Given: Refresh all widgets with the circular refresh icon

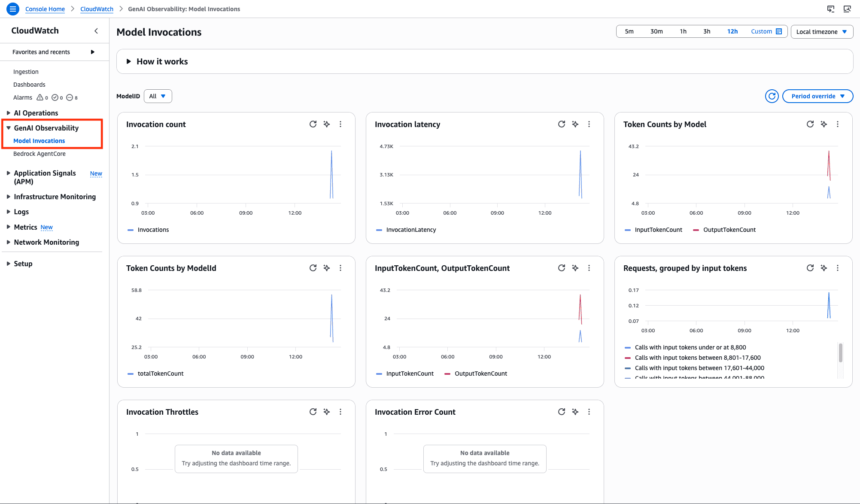Looking at the screenshot, I should coord(772,96).
